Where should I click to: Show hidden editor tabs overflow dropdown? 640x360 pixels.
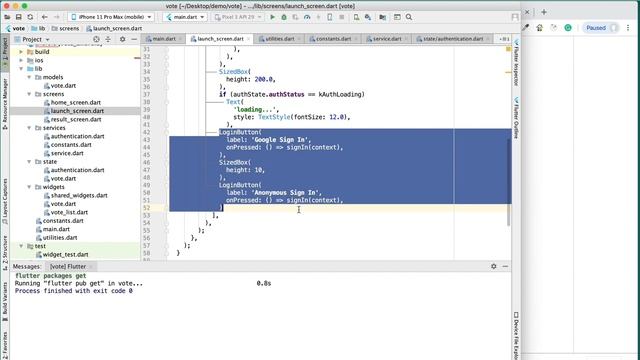coord(504,39)
